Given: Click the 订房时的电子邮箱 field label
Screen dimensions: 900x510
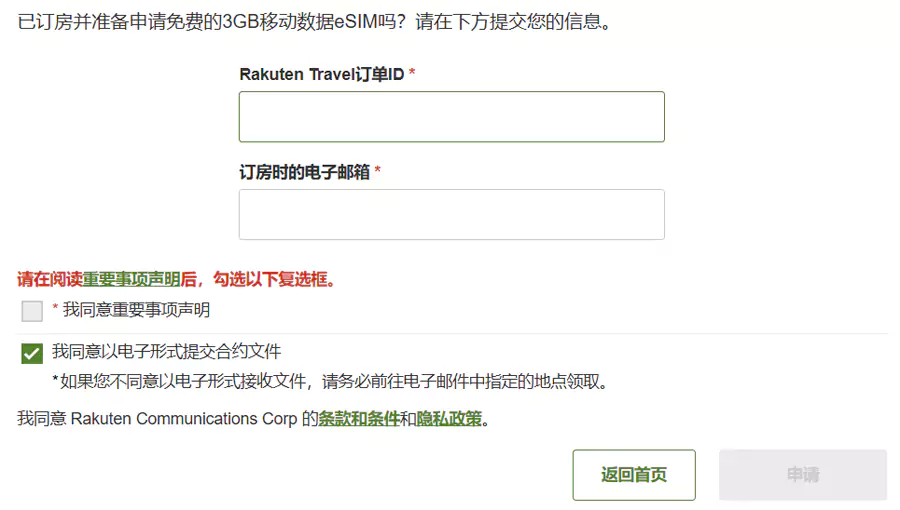Looking at the screenshot, I should [304, 172].
